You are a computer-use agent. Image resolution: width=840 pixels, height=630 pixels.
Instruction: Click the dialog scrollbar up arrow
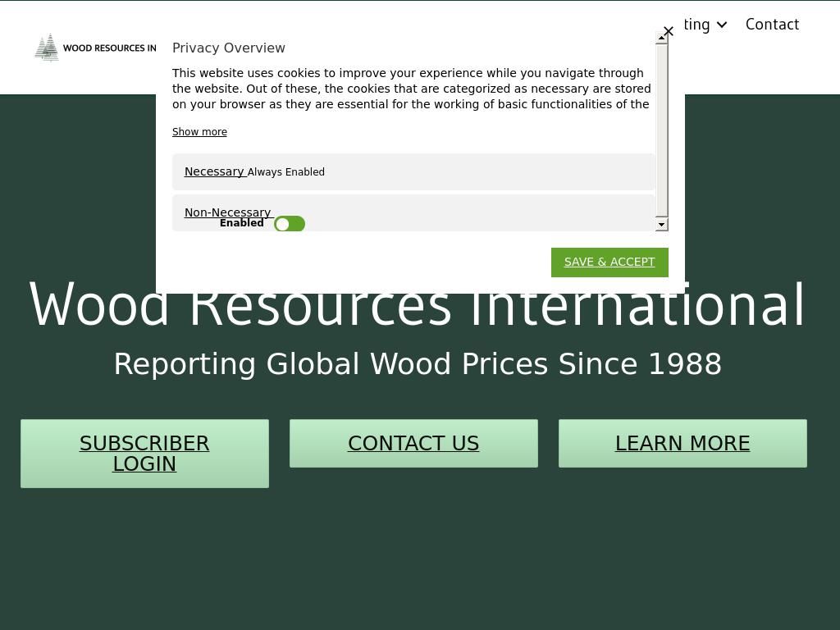[662, 38]
